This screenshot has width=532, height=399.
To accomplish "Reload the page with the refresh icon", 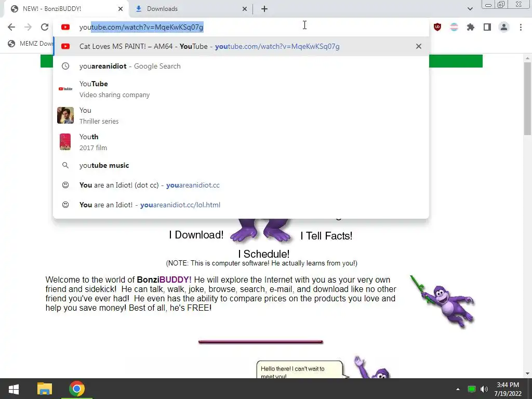I will (x=45, y=27).
